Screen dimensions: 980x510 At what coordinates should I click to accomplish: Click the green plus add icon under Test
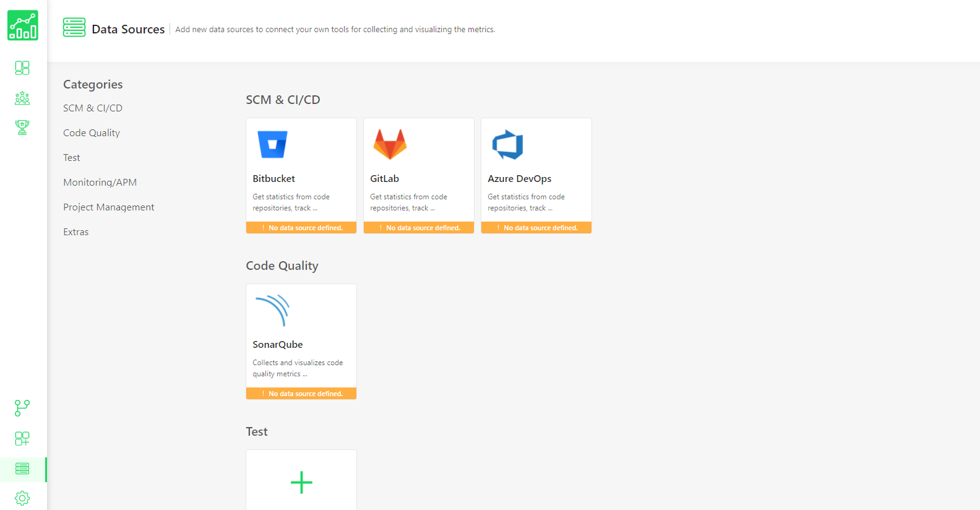tap(301, 482)
